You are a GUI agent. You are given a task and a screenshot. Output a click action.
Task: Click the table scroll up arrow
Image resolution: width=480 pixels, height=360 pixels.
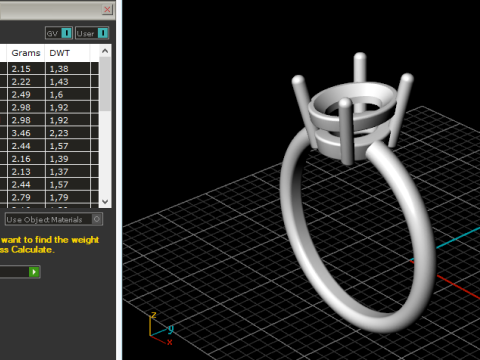click(x=105, y=51)
